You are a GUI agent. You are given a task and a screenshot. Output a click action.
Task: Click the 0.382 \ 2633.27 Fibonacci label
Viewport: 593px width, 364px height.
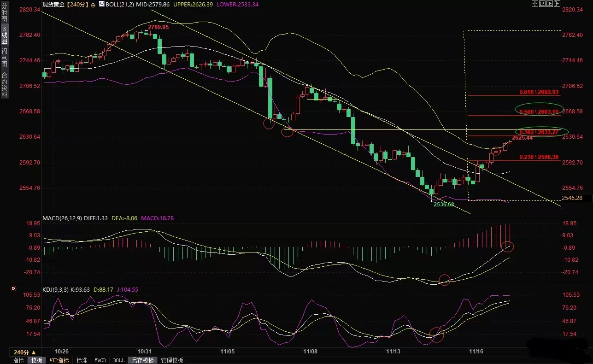point(539,132)
